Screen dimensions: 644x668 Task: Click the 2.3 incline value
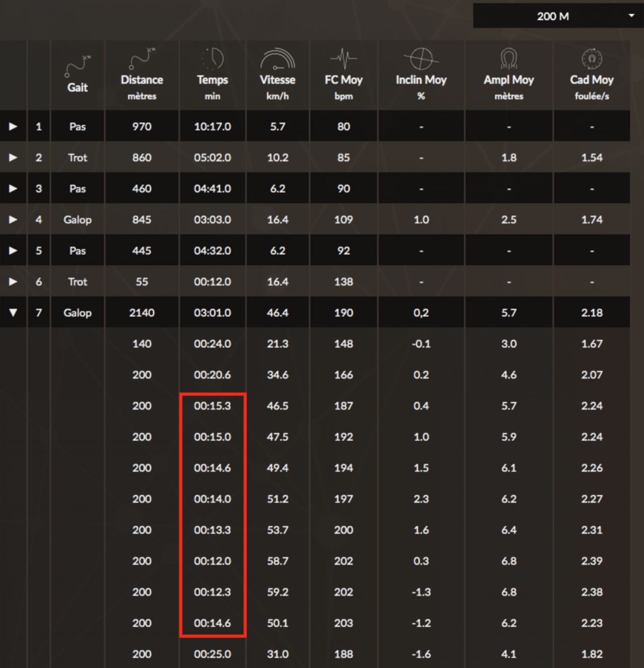(x=421, y=499)
